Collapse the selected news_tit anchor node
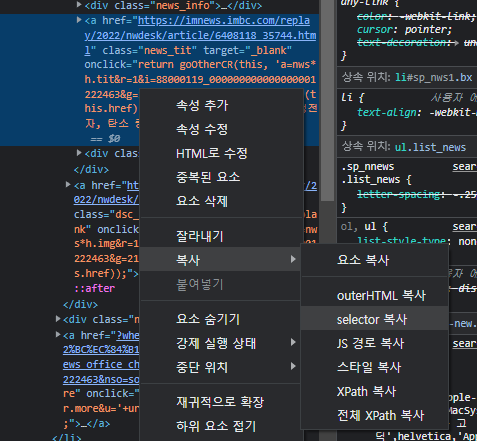The width and height of the screenshot is (477, 441). pos(79,20)
